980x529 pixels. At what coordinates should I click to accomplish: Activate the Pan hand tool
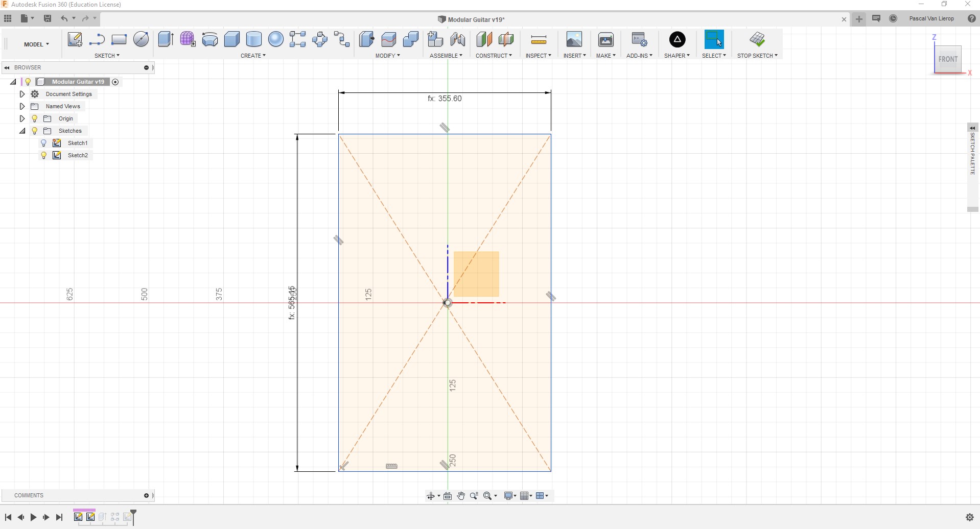(461, 496)
